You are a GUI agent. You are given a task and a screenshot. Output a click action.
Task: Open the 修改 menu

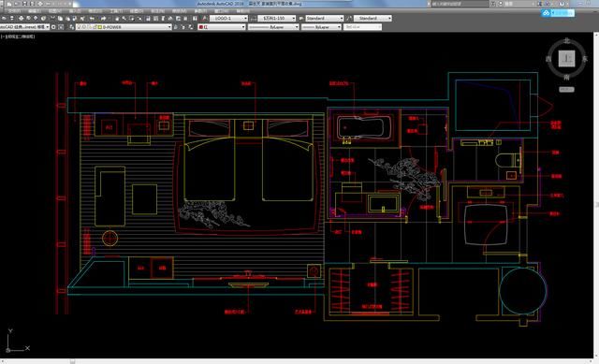(x=179, y=11)
